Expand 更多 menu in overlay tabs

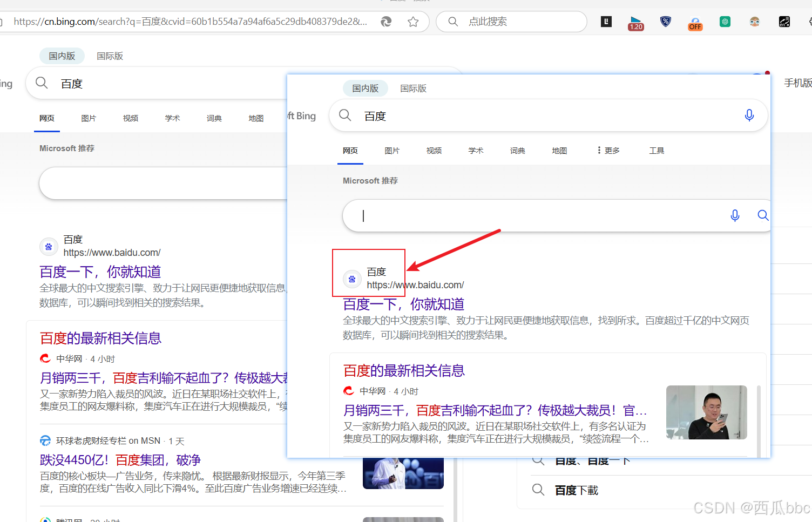(608, 151)
